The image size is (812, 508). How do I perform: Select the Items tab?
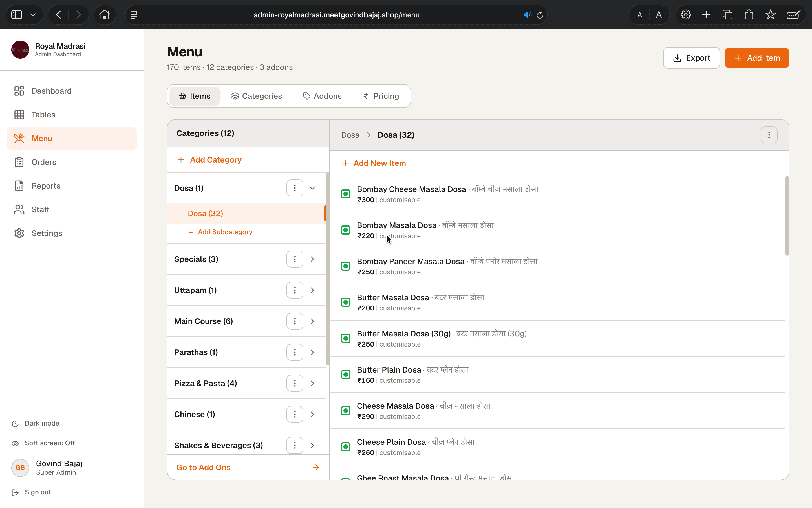(x=195, y=96)
